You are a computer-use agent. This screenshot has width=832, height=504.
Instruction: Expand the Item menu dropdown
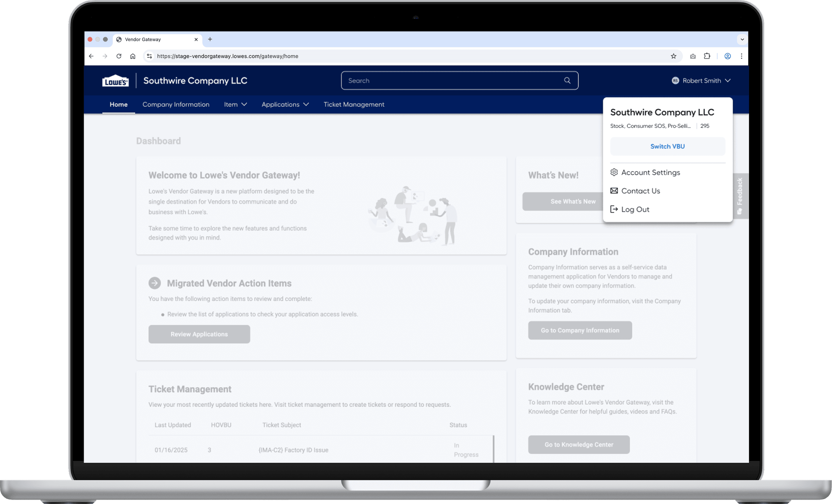click(x=235, y=104)
